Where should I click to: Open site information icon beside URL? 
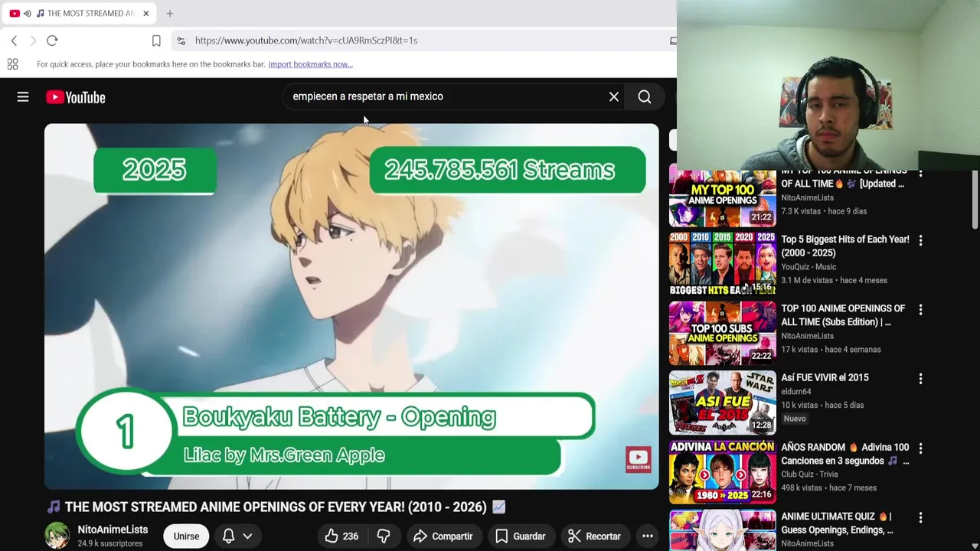180,41
